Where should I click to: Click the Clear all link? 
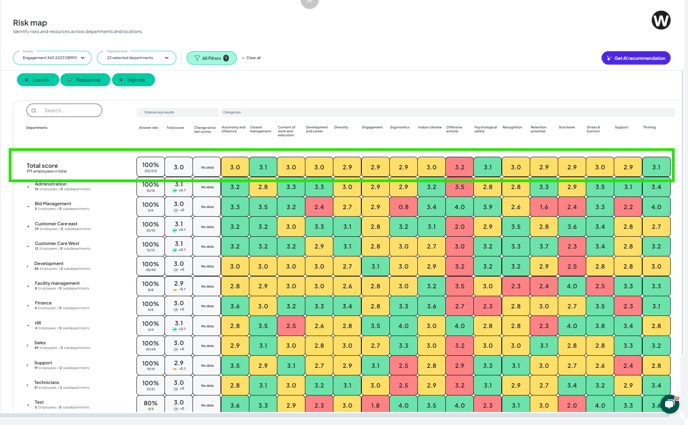point(253,58)
